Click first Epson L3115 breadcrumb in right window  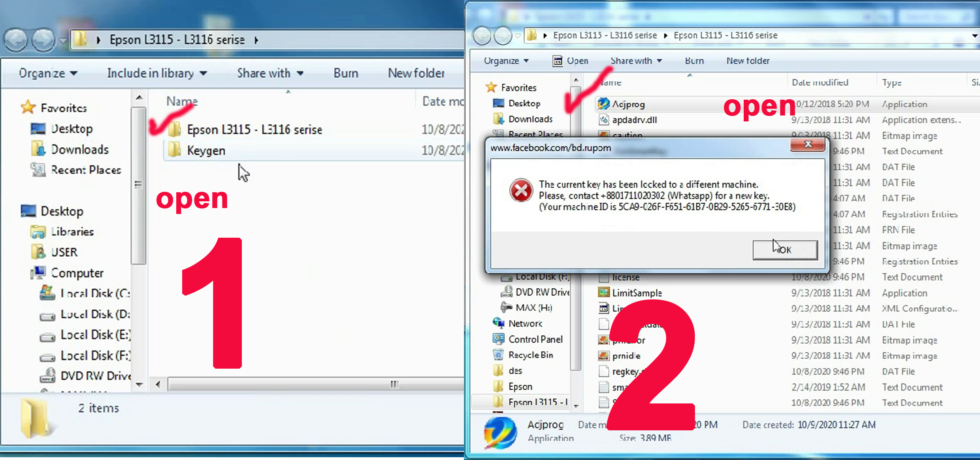pyautogui.click(x=605, y=35)
